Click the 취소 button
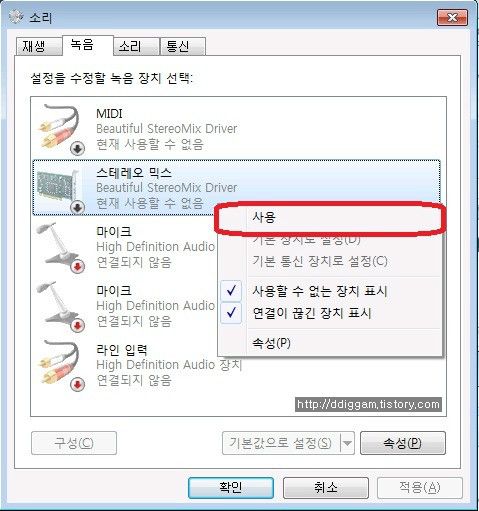Screen dimensions: 479x511 click(x=326, y=488)
